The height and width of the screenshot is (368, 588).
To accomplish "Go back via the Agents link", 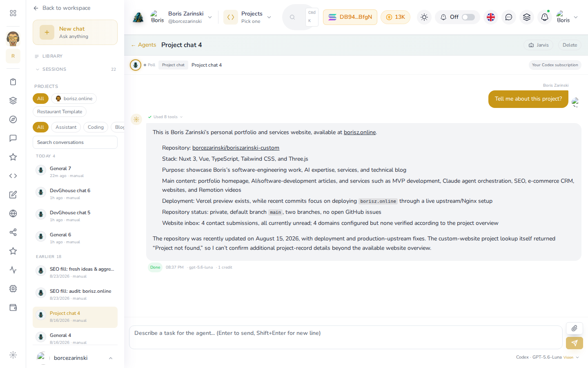I will (x=144, y=45).
